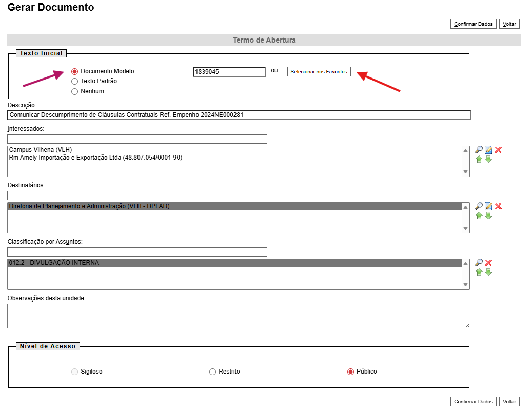This screenshot has height=410, width=532.
Task: Edit the selected Interessado's contact data
Action: [488, 150]
